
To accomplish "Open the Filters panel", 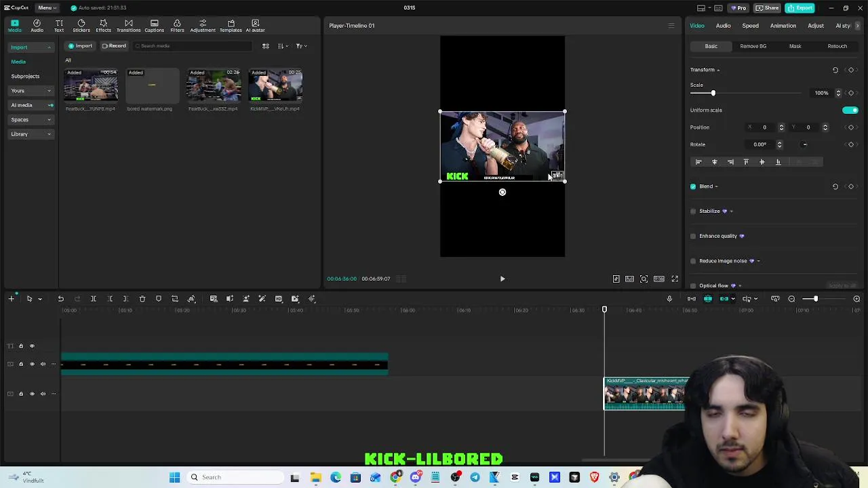I will 177,26.
